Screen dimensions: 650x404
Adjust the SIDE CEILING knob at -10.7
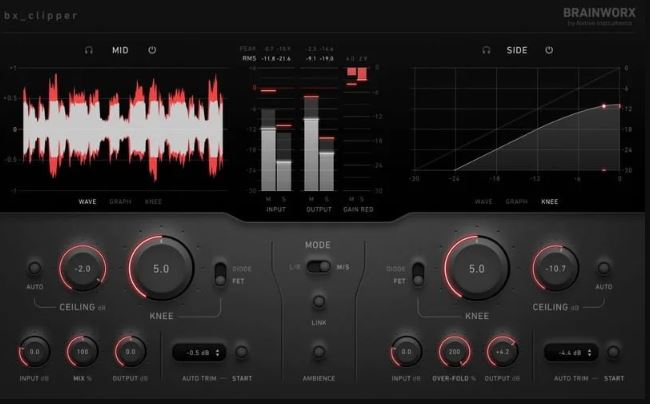click(555, 269)
